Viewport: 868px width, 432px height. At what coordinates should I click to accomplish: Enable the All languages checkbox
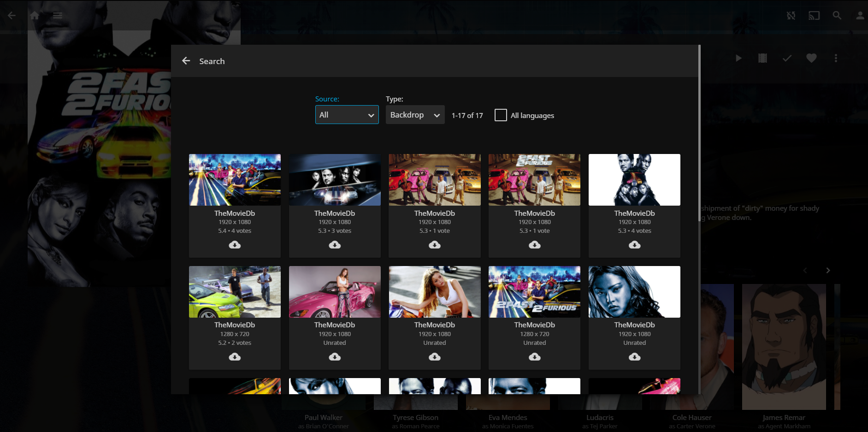coord(501,115)
